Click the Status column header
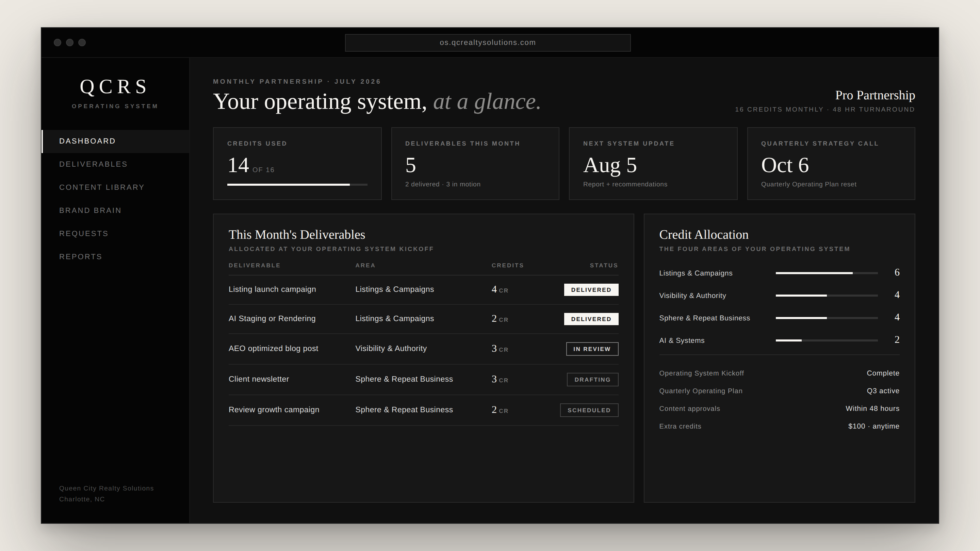The width and height of the screenshot is (980, 551). click(x=604, y=265)
